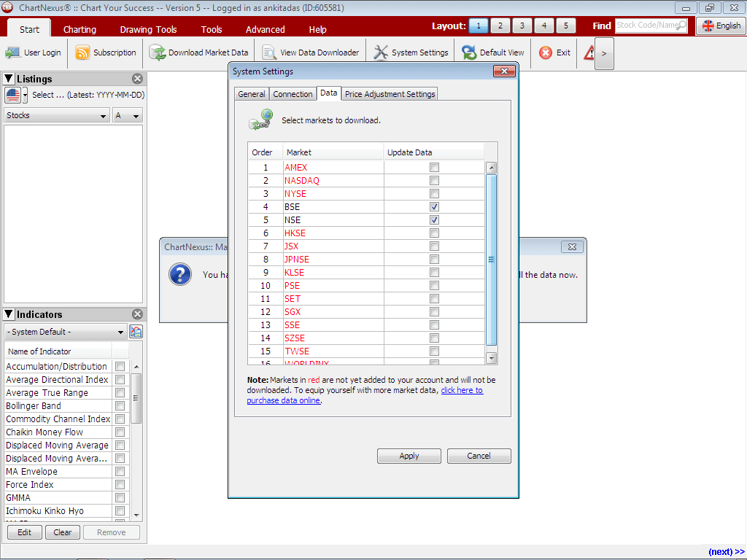The height and width of the screenshot is (560, 747).
Task: Click the Market column header
Action: click(333, 152)
